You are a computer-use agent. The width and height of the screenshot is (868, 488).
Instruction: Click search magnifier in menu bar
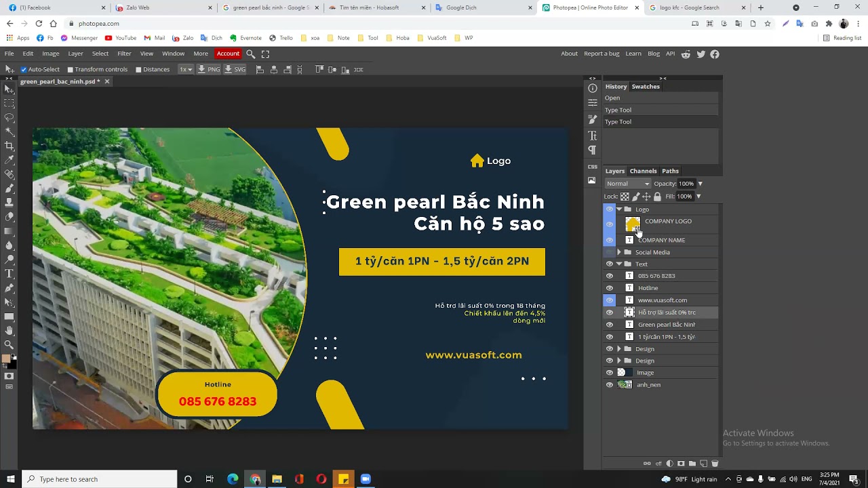coord(251,54)
